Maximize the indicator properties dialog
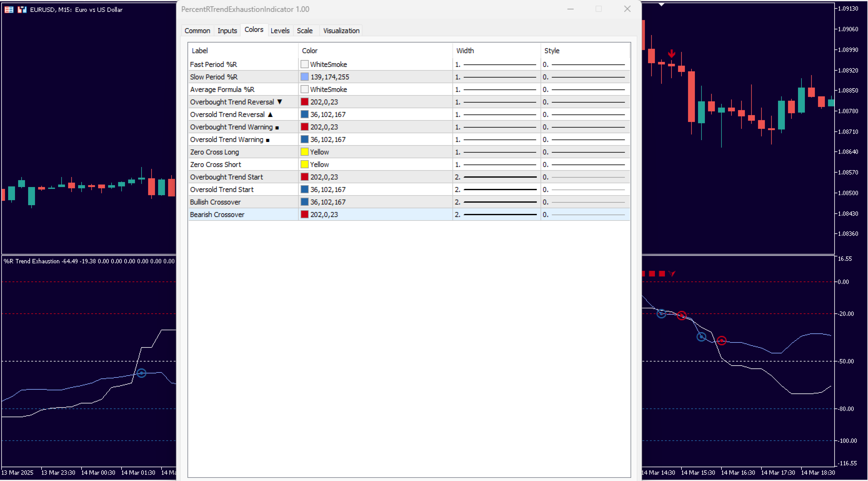Viewport: 868px width, 481px height. pos(599,9)
